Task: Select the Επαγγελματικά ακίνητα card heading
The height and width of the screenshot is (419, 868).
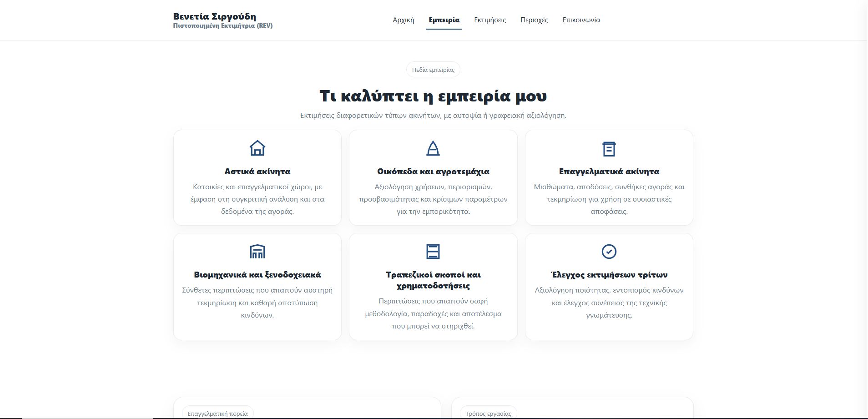Action: pyautogui.click(x=609, y=172)
